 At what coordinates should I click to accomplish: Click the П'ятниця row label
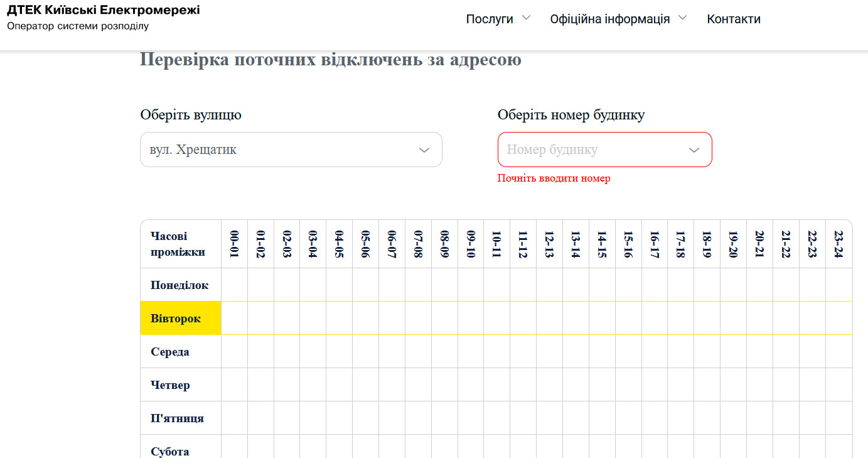[x=177, y=418]
